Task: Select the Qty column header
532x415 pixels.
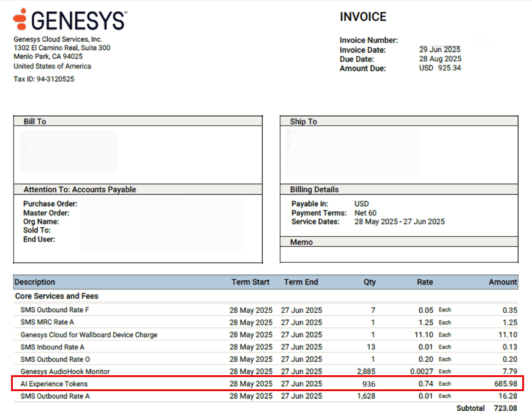Action: [x=369, y=282]
